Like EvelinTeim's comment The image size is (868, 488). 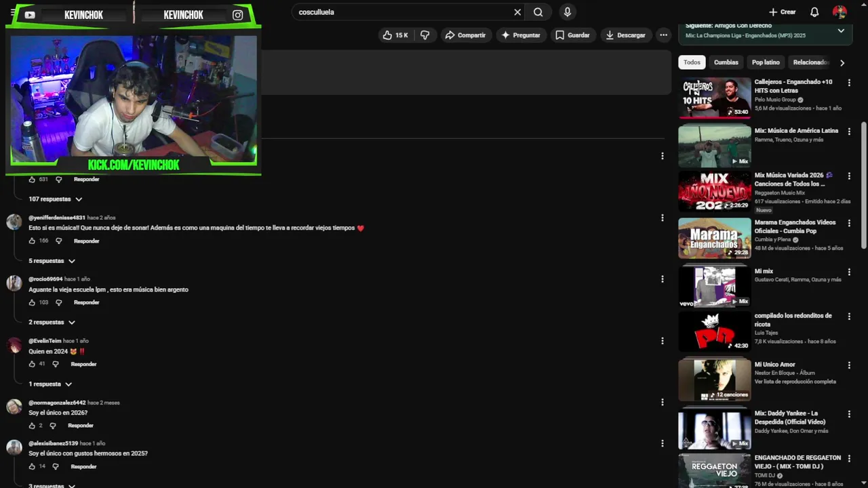click(x=32, y=365)
